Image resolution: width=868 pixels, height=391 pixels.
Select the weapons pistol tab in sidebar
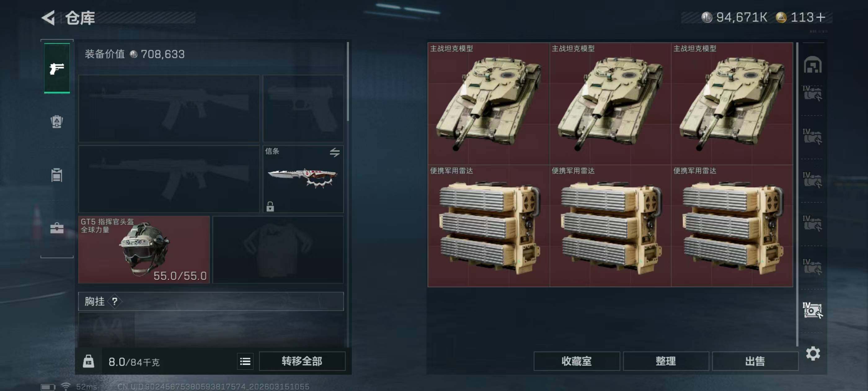pyautogui.click(x=57, y=69)
